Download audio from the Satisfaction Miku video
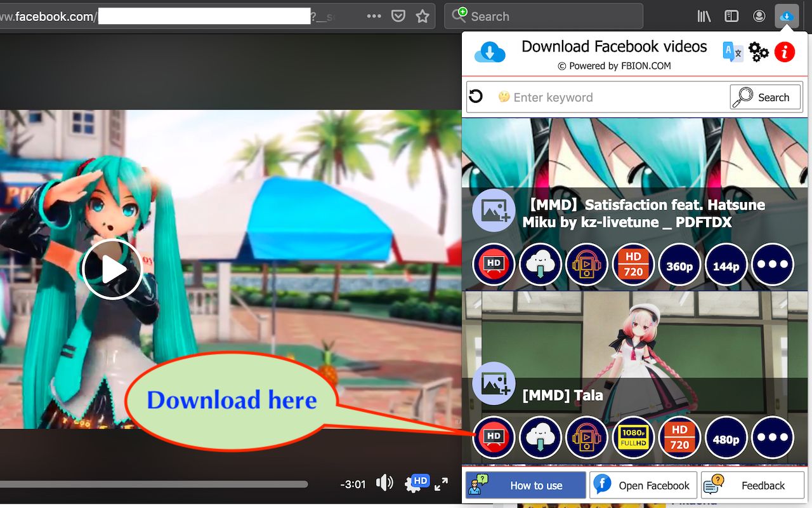 tap(587, 265)
